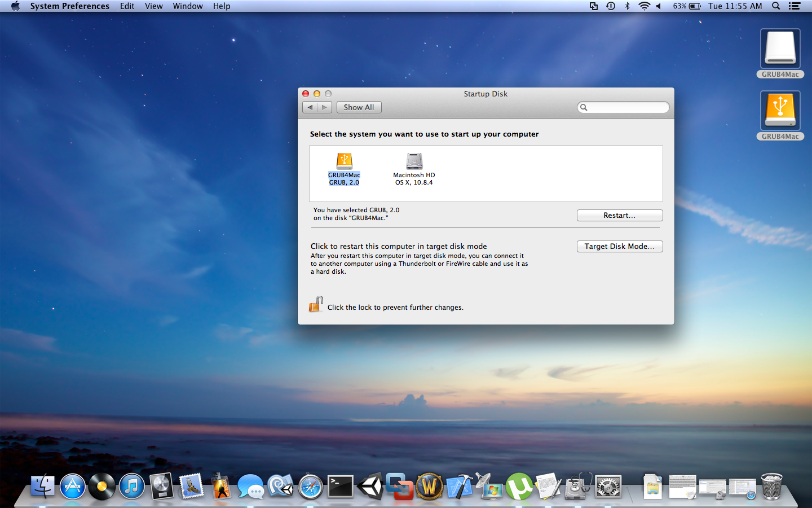Open the Bluetooth status menu
Image resolution: width=812 pixels, height=508 pixels.
tap(627, 6)
